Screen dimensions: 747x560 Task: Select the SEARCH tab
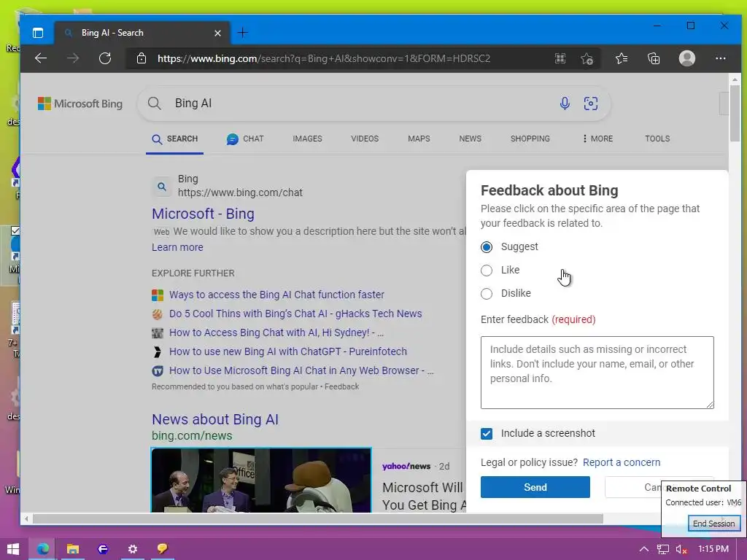[175, 139]
